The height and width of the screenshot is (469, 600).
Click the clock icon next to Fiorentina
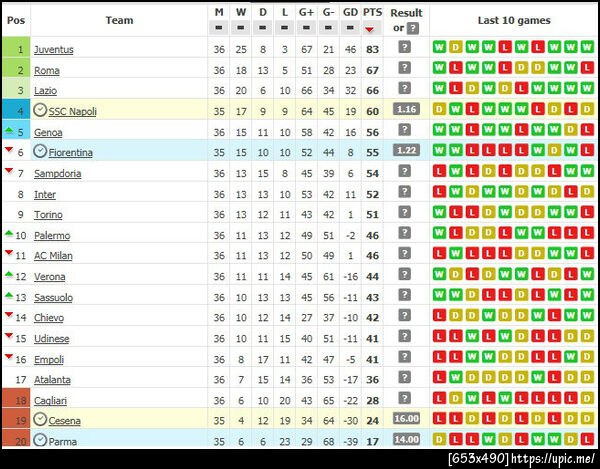click(40, 152)
